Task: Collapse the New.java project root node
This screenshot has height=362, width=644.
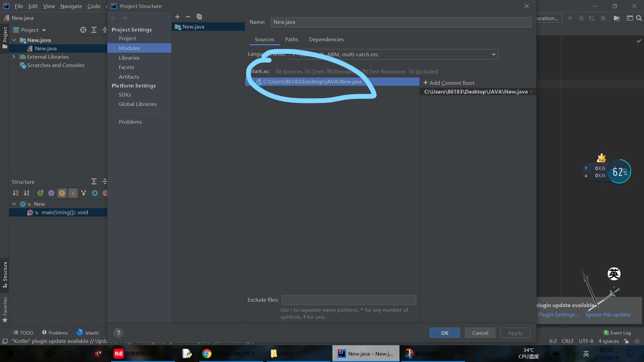Action: click(x=14, y=40)
